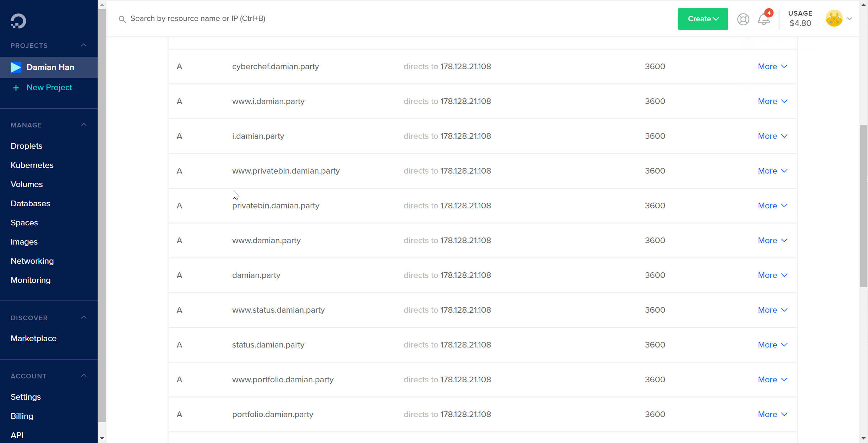Open the Create dropdown button
This screenshot has width=868, height=443.
point(703,19)
